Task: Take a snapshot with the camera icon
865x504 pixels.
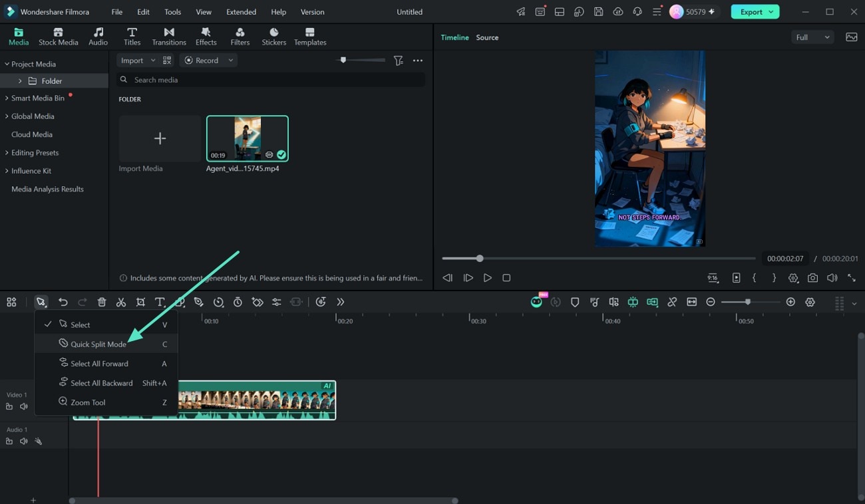Action: tap(812, 278)
